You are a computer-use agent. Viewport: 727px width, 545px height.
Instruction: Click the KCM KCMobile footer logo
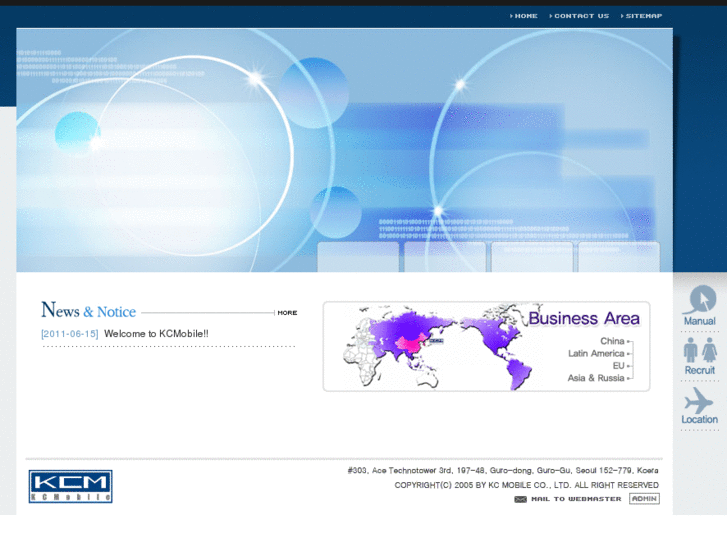(70, 486)
